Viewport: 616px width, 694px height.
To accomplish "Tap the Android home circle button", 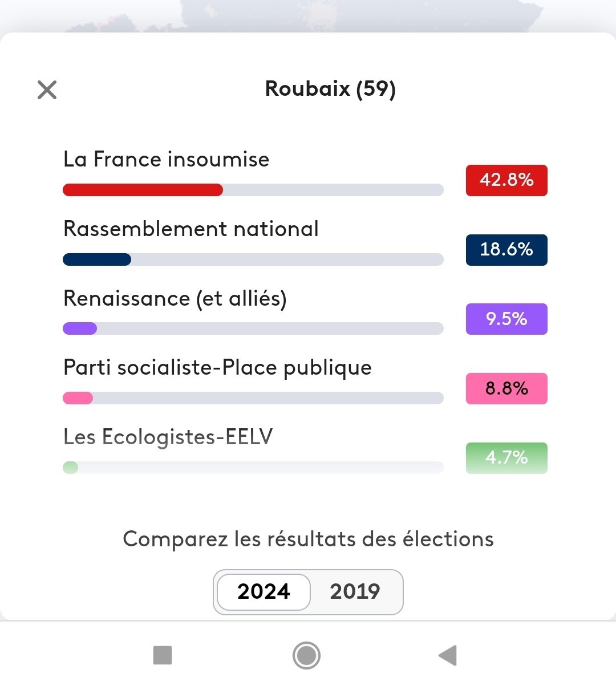I will click(x=306, y=655).
